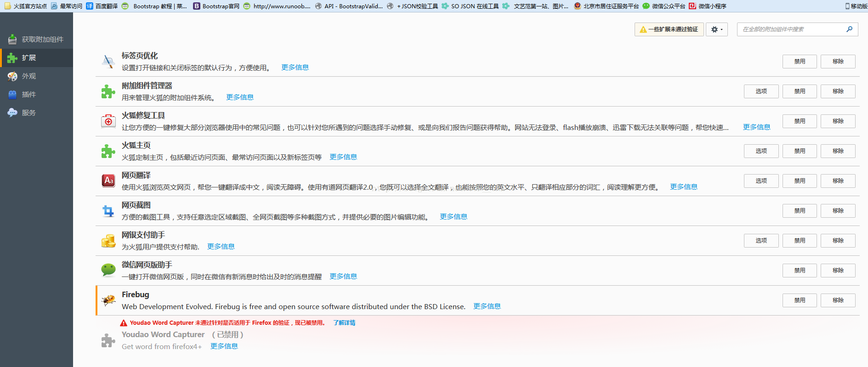Click the 火狐主页 puzzle icon
868x367 pixels.
coord(108,151)
